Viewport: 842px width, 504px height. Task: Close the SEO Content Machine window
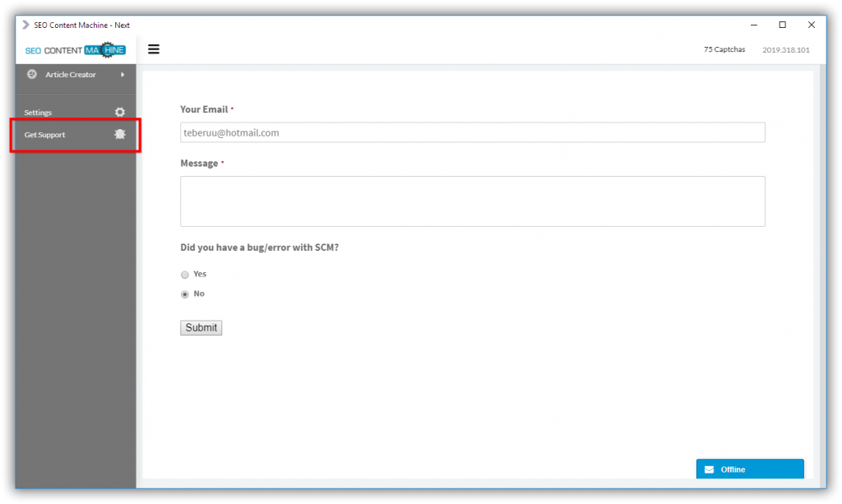[812, 25]
